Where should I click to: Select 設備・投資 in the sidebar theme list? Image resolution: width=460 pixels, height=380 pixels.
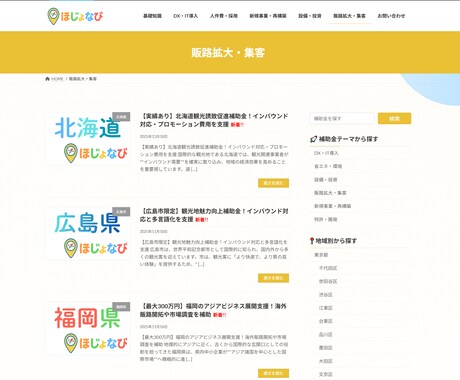[x=326, y=180]
